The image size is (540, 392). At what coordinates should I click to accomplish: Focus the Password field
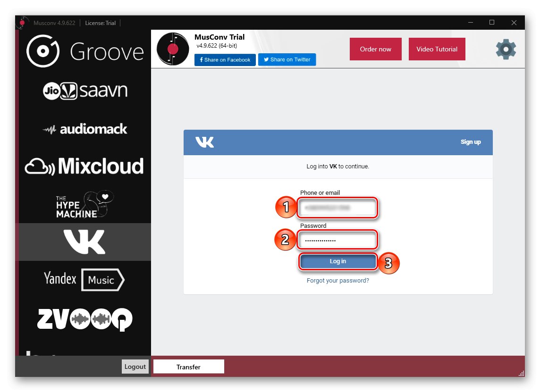tap(337, 240)
